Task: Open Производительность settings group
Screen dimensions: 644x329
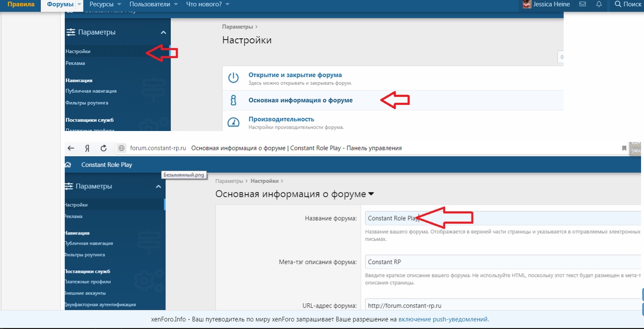Action: click(x=281, y=119)
